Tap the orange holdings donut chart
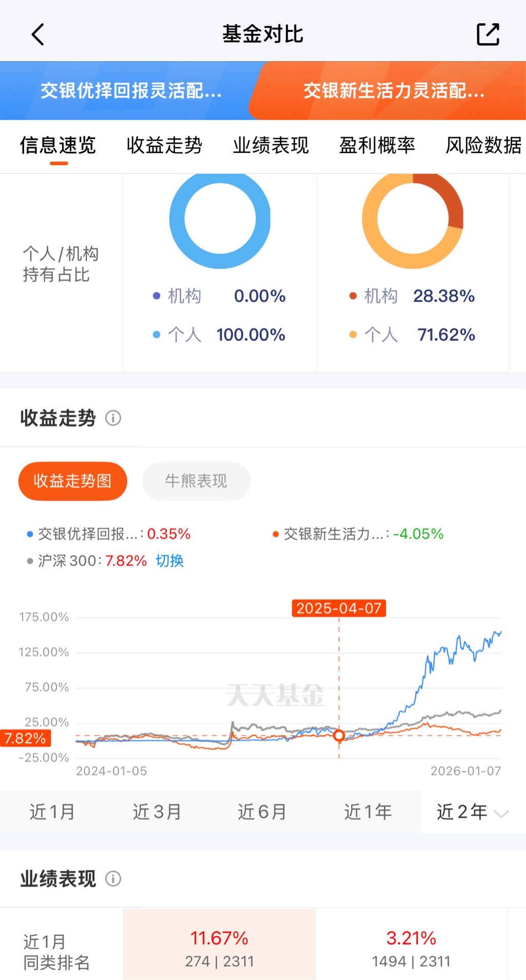The width and height of the screenshot is (526, 980). click(x=413, y=219)
